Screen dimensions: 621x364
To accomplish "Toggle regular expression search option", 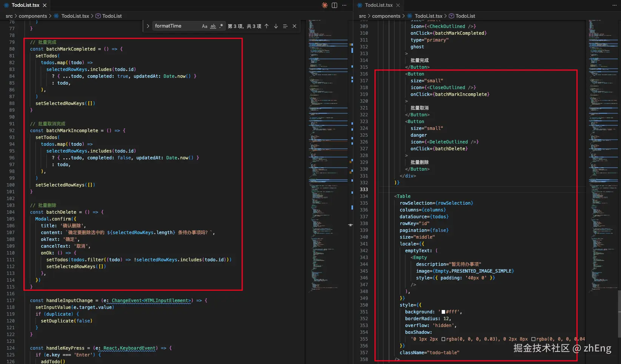I will pyautogui.click(x=221, y=26).
